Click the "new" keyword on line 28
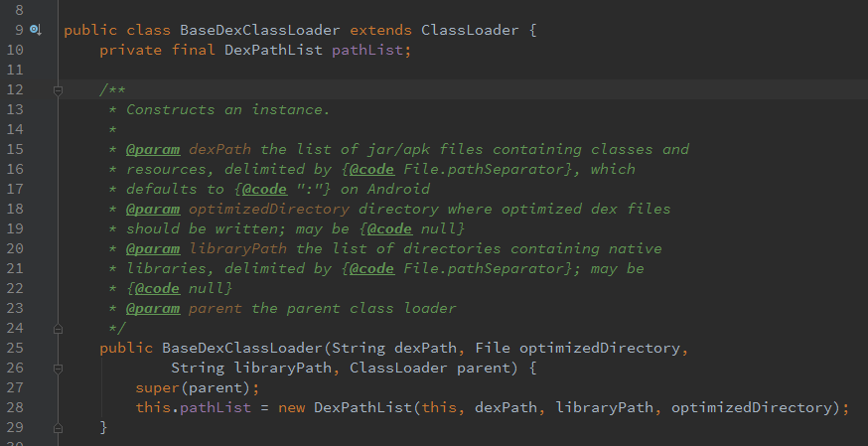 [x=291, y=408]
